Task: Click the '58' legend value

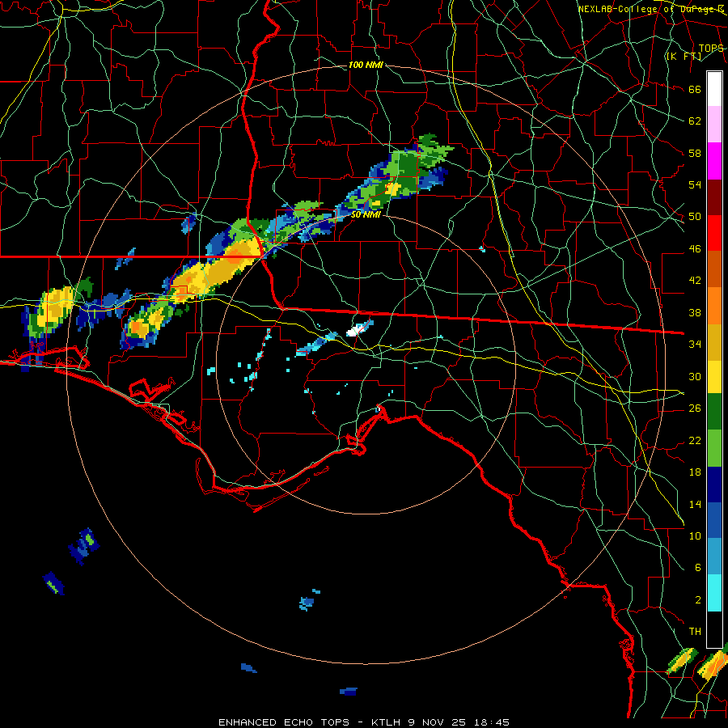Action: pos(695,153)
